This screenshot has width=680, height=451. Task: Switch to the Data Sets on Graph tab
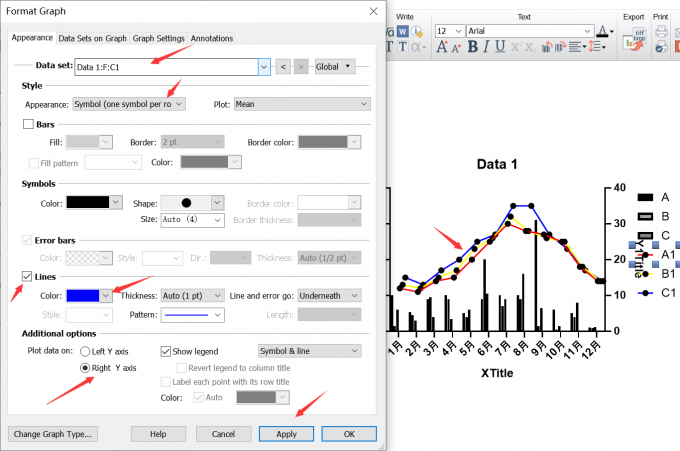click(x=92, y=38)
